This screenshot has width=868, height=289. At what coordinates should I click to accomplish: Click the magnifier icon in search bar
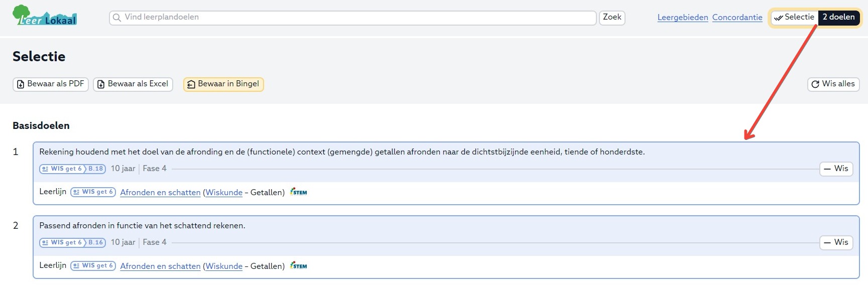117,18
